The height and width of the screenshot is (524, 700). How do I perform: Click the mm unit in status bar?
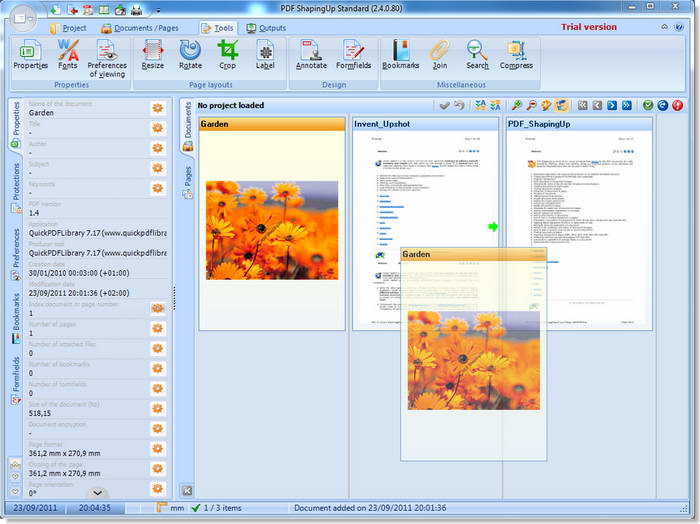tap(177, 508)
